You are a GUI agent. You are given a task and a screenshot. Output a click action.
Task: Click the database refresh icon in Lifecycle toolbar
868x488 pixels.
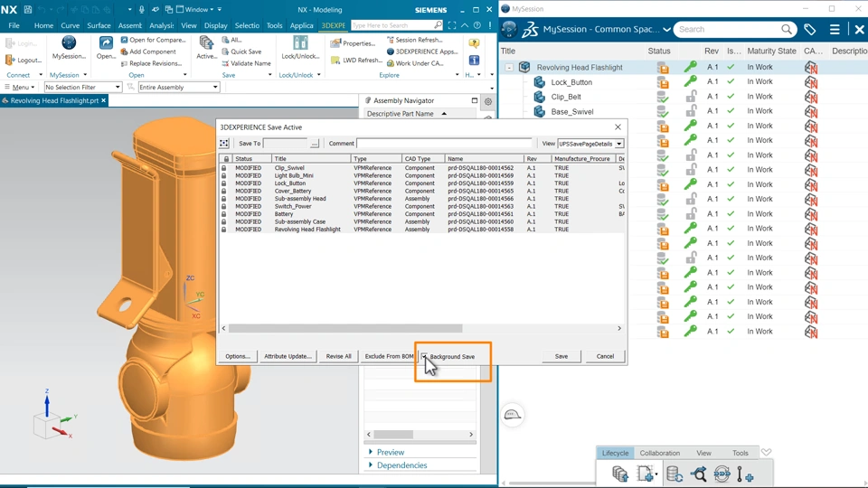(x=674, y=474)
